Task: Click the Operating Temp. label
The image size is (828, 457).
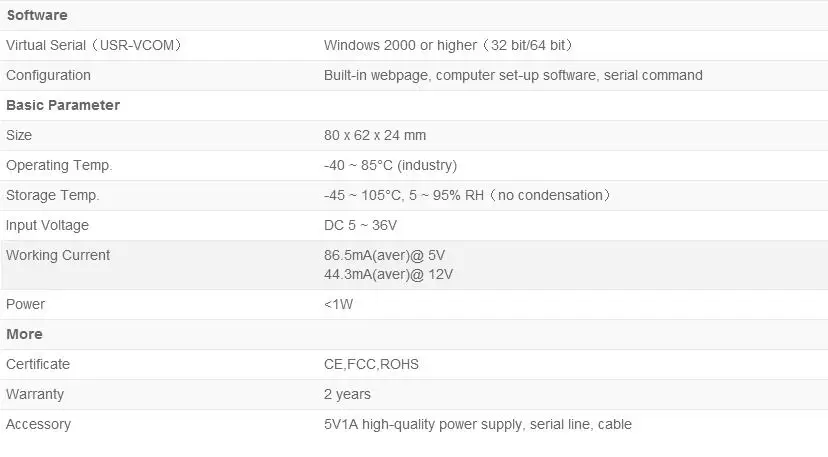Action: pos(59,165)
